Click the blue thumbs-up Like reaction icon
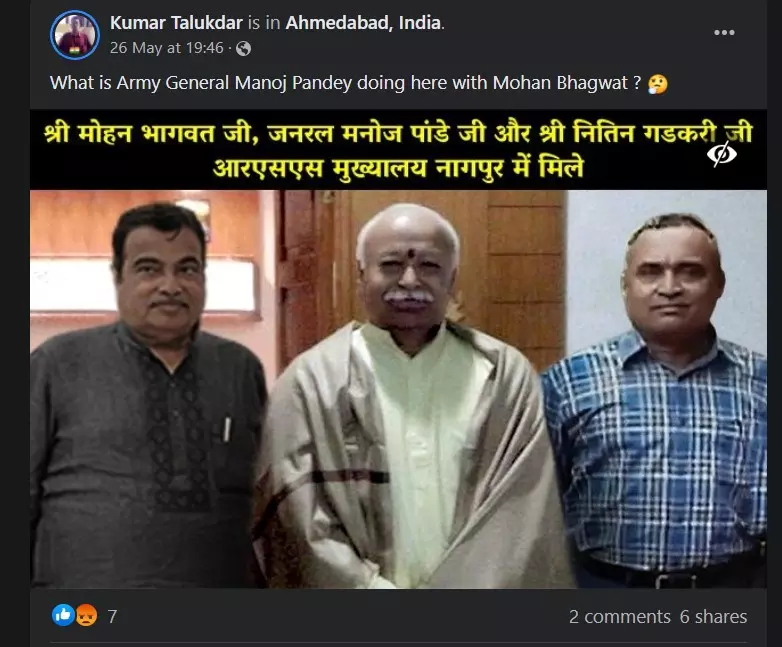The image size is (782, 647). pyautogui.click(x=63, y=615)
